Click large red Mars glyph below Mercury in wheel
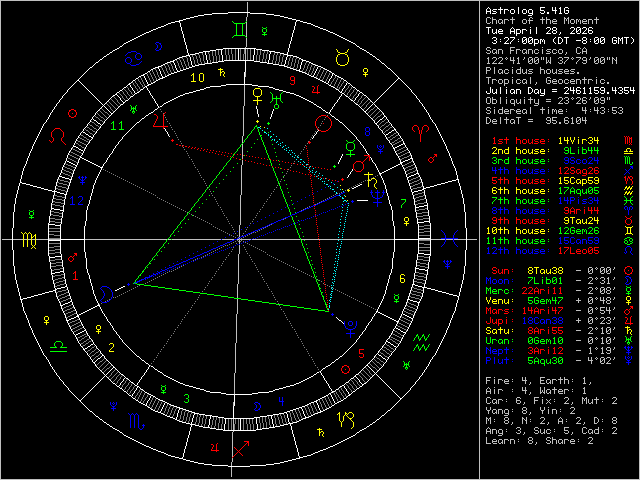Viewport: 640px width, 480px height. (361, 164)
